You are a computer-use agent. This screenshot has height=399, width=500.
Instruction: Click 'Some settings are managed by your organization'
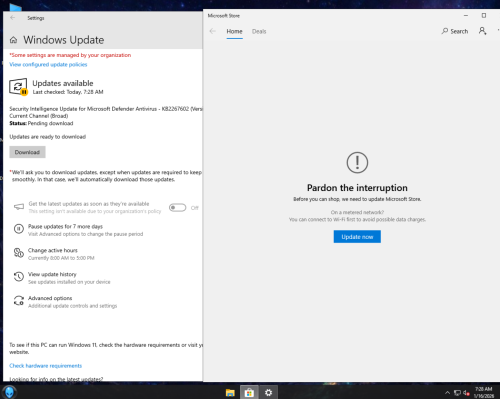[x=70, y=55]
